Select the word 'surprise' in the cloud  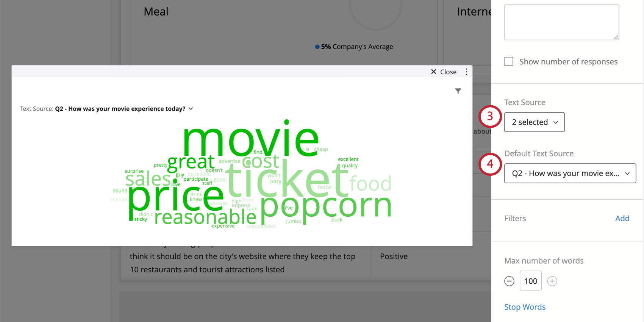pyautogui.click(x=134, y=171)
